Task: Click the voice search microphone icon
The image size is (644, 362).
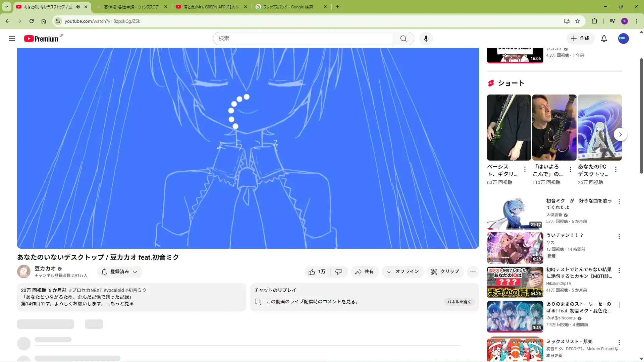Action: [x=426, y=39]
